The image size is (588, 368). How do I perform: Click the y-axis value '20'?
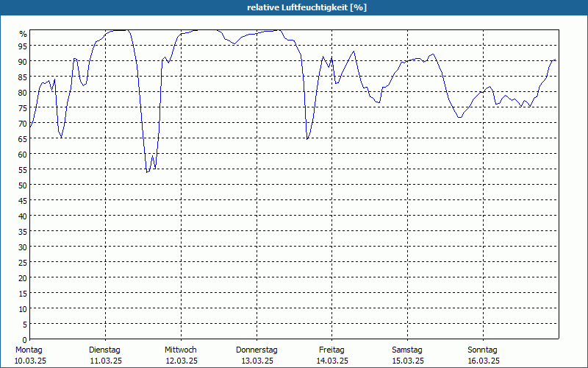tap(23, 278)
